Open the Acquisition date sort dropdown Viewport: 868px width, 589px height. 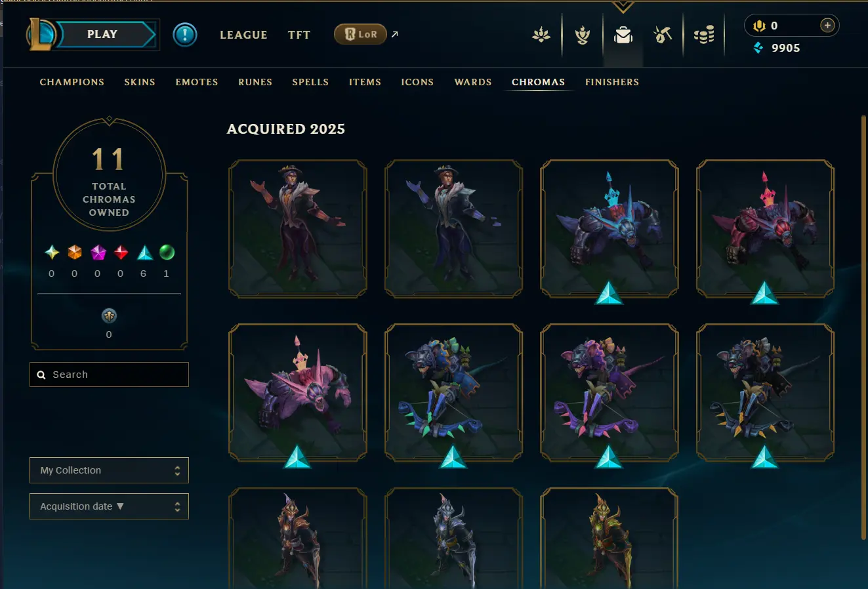[109, 506]
